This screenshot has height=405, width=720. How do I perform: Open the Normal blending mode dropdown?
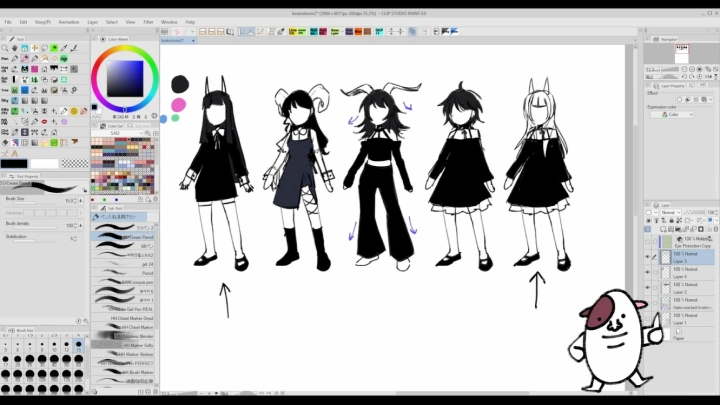point(670,213)
